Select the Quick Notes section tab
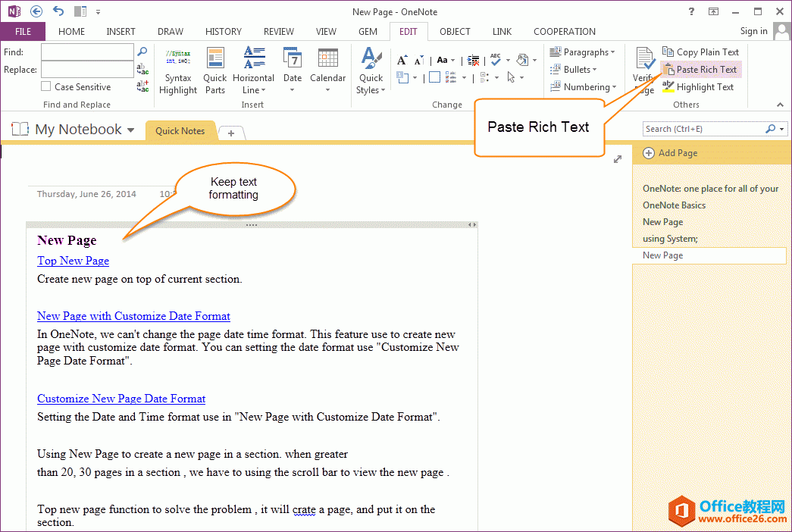Viewport: 792px width, 532px height. click(180, 131)
